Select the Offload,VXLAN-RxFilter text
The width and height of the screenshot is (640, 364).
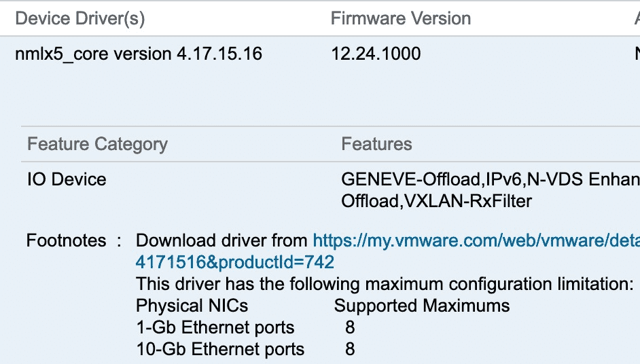click(436, 201)
